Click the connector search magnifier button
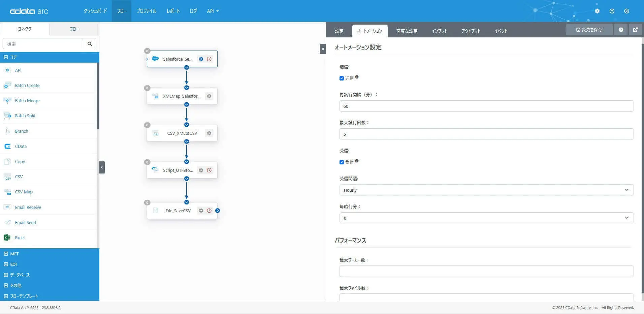The width and height of the screenshot is (644, 314). (x=90, y=44)
